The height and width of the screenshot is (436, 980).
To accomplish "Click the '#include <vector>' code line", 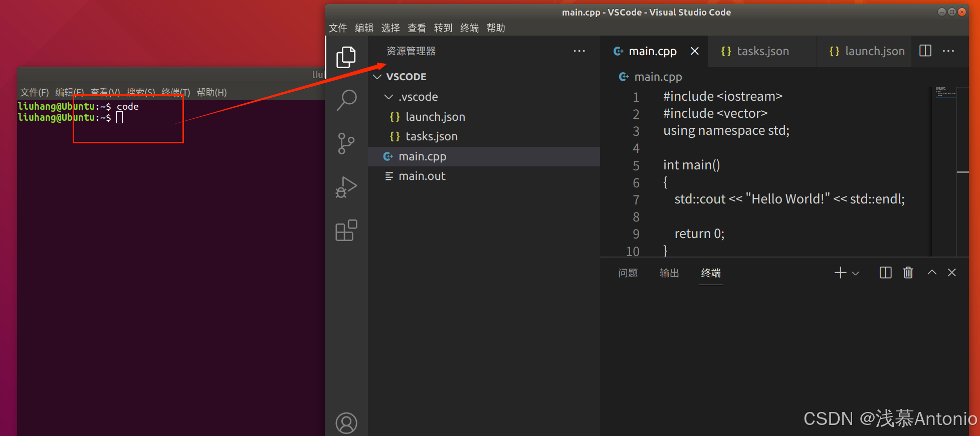I will click(x=715, y=114).
